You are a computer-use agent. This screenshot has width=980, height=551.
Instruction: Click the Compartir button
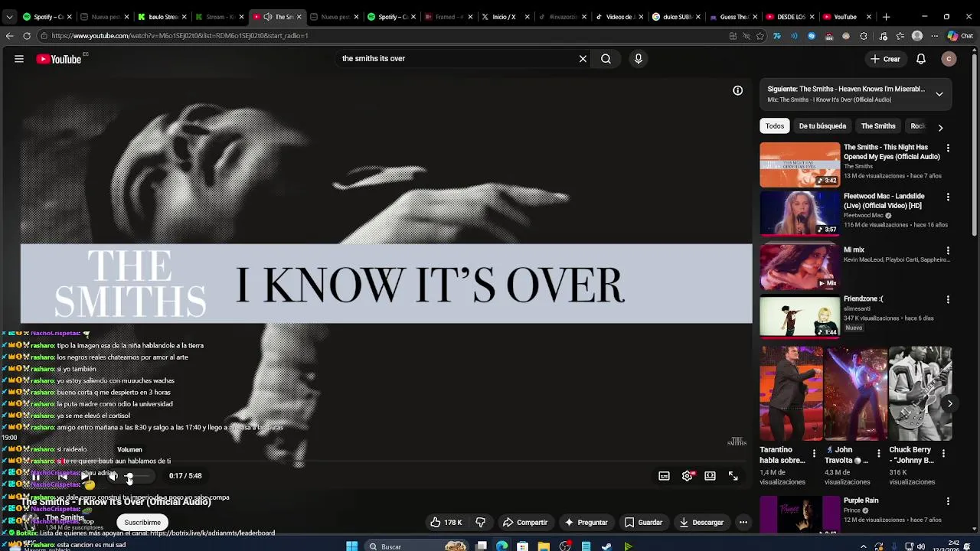tap(525, 523)
